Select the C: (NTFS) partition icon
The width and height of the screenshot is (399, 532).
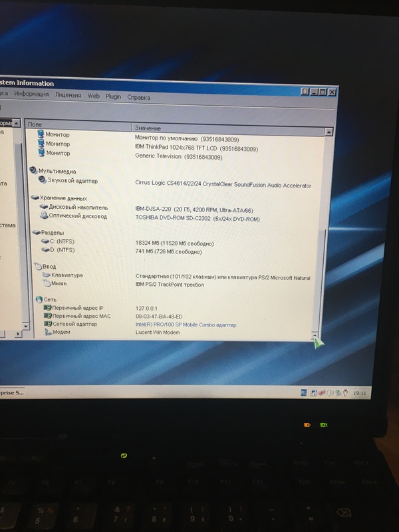[x=45, y=241]
